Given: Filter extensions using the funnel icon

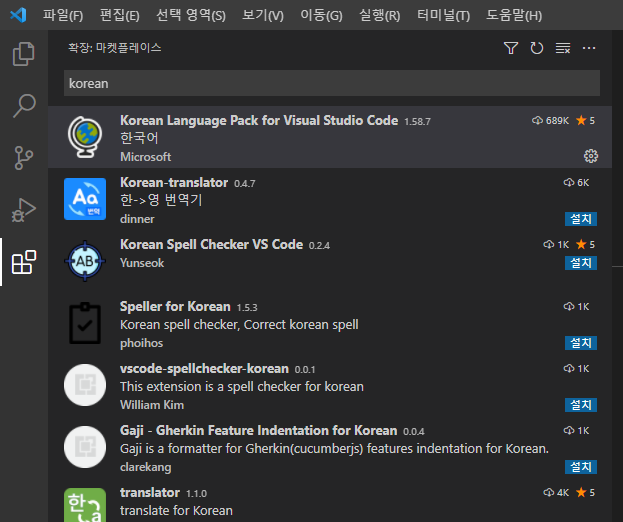Looking at the screenshot, I should [511, 48].
